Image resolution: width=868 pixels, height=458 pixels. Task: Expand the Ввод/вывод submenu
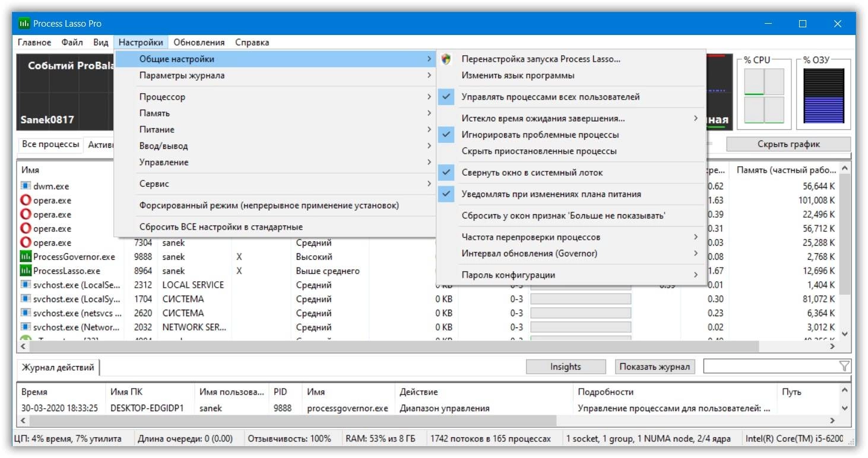(x=274, y=146)
